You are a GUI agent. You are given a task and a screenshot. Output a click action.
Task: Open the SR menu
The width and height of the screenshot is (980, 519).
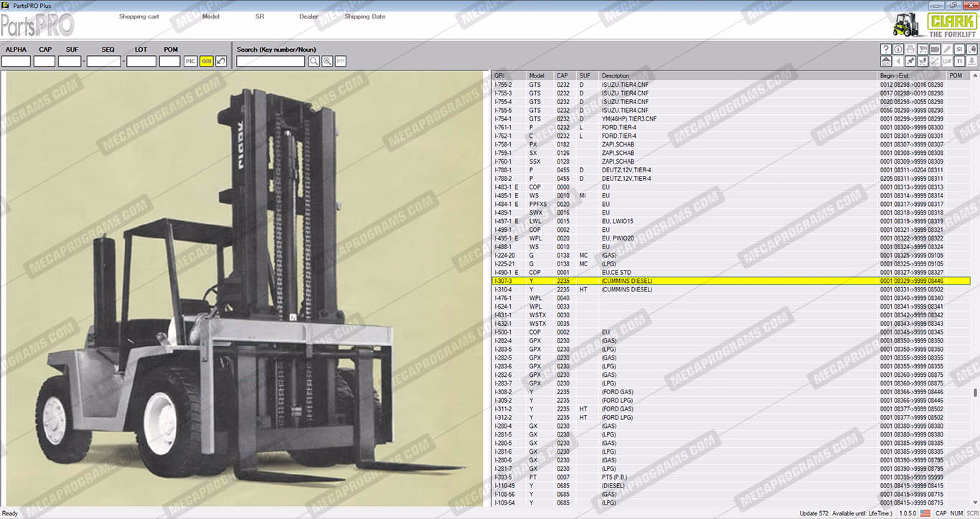click(x=260, y=17)
